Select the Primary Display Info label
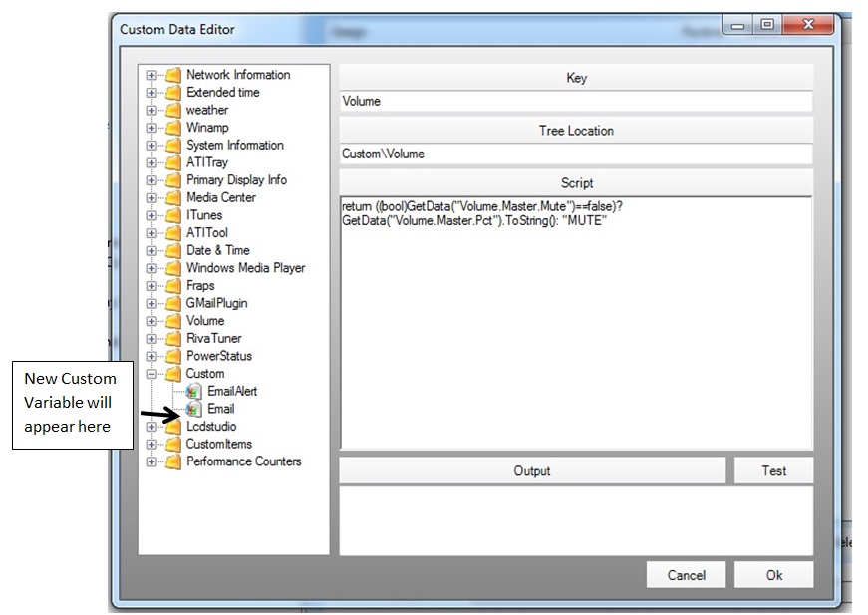The height and width of the screenshot is (615, 868). (236, 180)
